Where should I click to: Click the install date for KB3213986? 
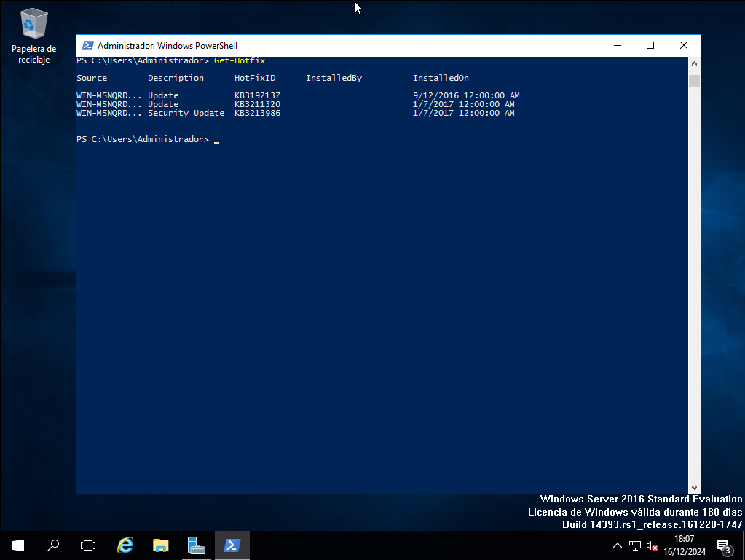[463, 113]
